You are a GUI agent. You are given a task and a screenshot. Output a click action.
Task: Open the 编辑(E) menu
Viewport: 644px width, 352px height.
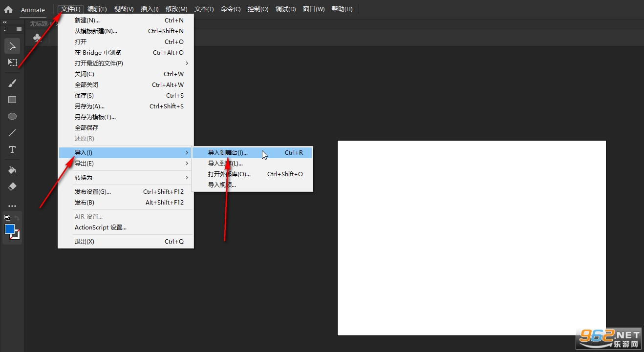pos(97,9)
